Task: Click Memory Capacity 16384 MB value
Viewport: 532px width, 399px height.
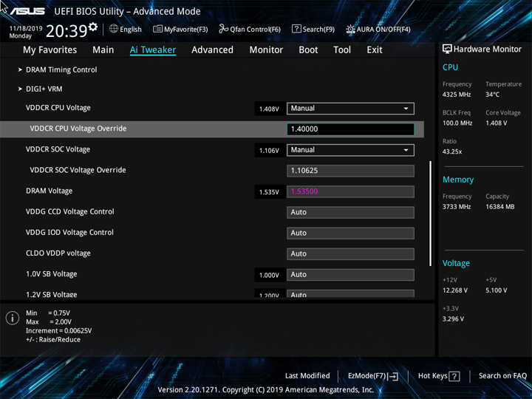Action: 500,207
